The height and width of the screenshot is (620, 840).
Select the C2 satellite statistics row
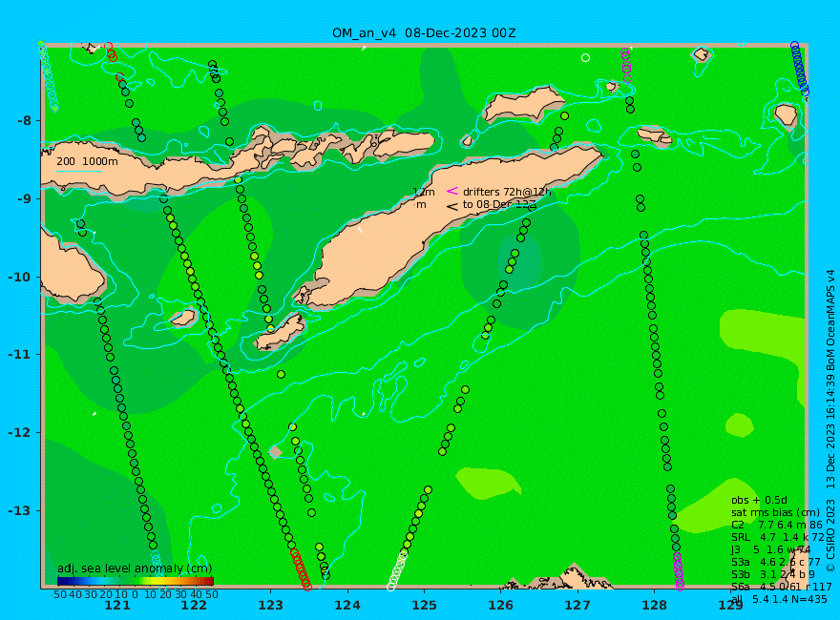(x=777, y=526)
